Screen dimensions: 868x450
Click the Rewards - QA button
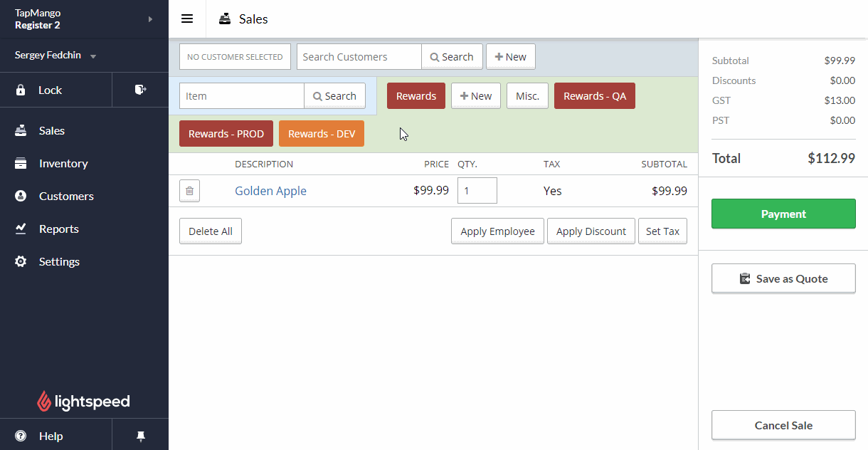point(594,95)
